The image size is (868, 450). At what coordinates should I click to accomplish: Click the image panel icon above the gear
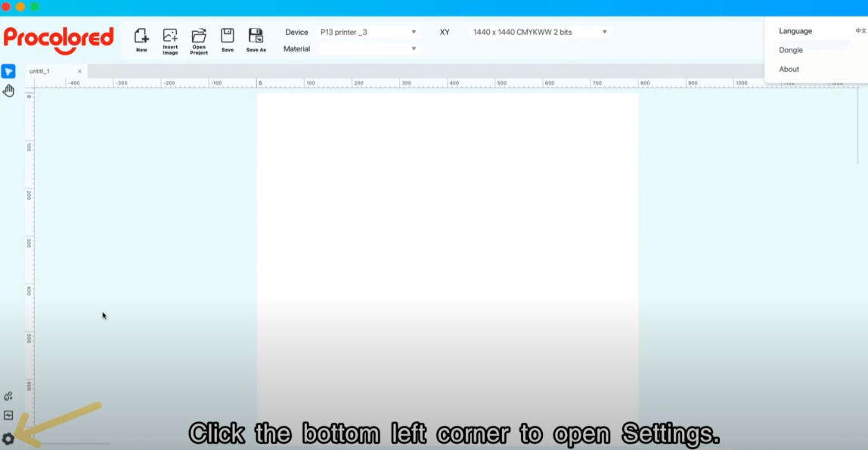pyautogui.click(x=8, y=415)
